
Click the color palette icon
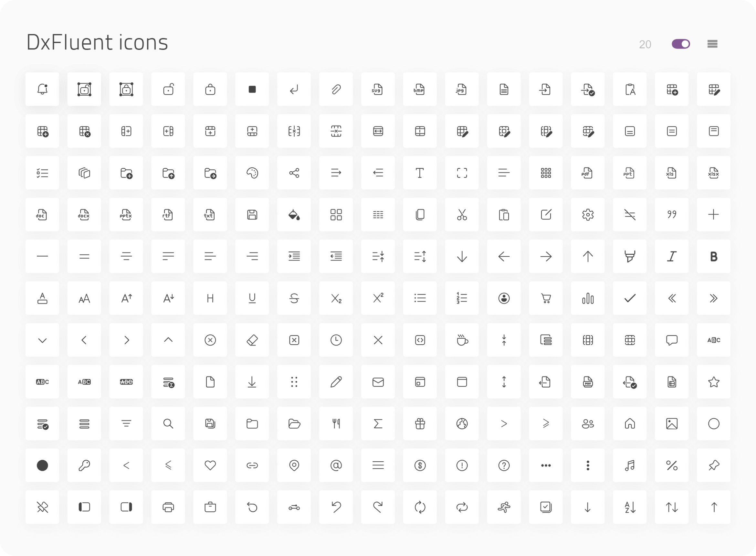(252, 173)
